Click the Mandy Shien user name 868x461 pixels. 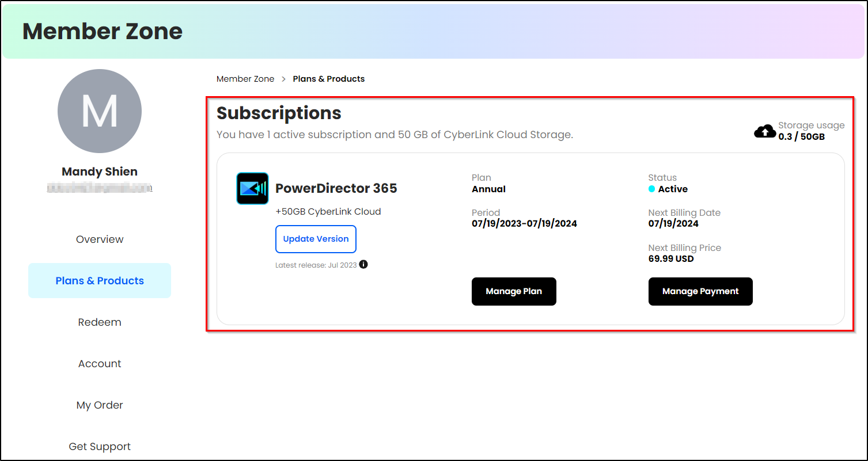[100, 172]
